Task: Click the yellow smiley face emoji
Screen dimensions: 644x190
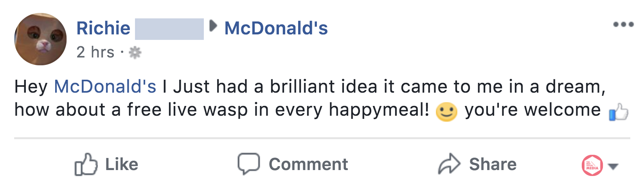Action: (446, 111)
